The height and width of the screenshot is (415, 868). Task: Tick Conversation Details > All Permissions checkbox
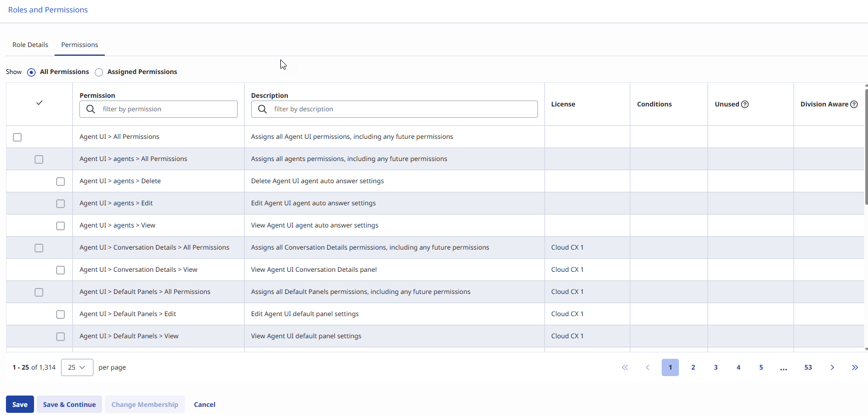point(39,248)
